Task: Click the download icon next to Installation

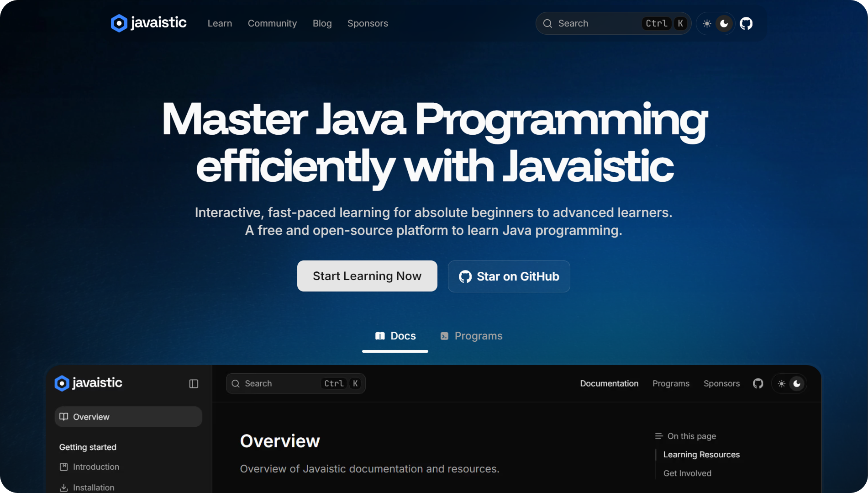Action: click(x=63, y=487)
